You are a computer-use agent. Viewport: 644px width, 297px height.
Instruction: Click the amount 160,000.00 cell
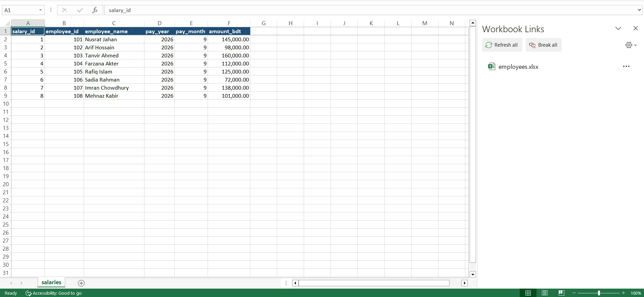pyautogui.click(x=229, y=55)
